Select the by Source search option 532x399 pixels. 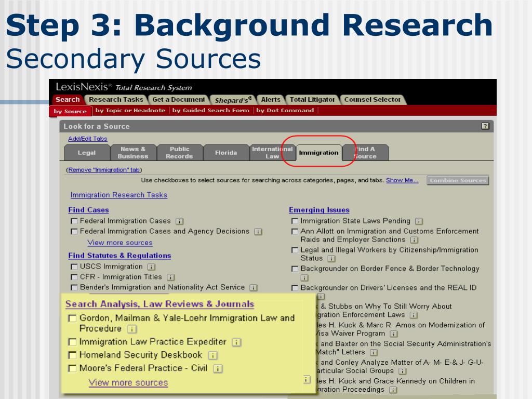[x=70, y=111]
